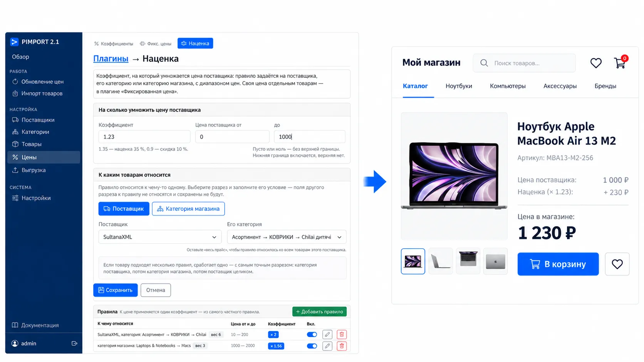Click the Ноутбук Apple MacBook Air 13 M2 title

(x=567, y=133)
